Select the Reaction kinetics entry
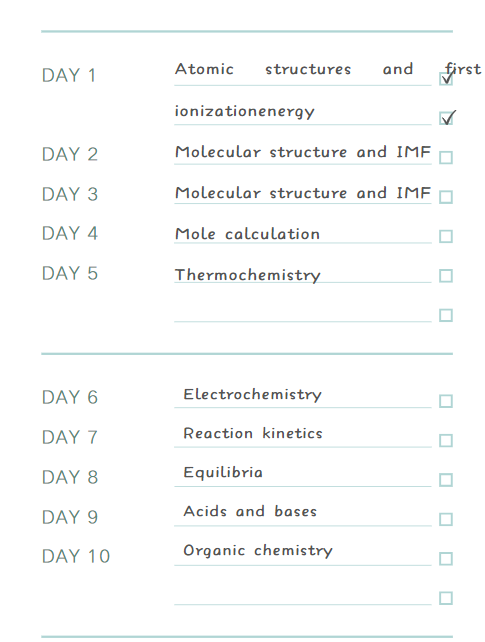This screenshot has width=485, height=642. point(253,433)
